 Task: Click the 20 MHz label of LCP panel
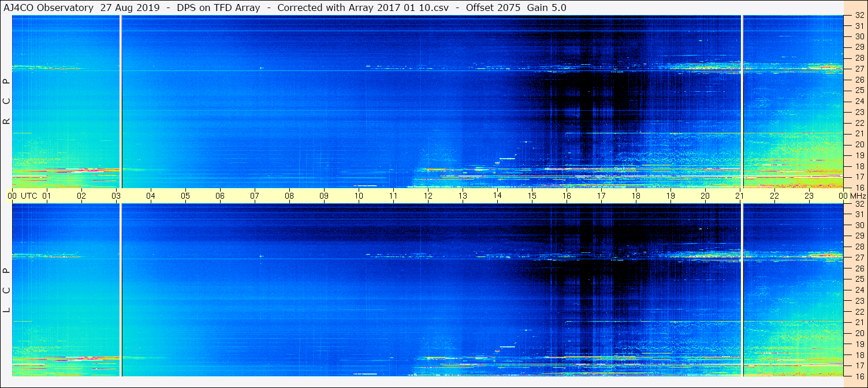coord(859,333)
